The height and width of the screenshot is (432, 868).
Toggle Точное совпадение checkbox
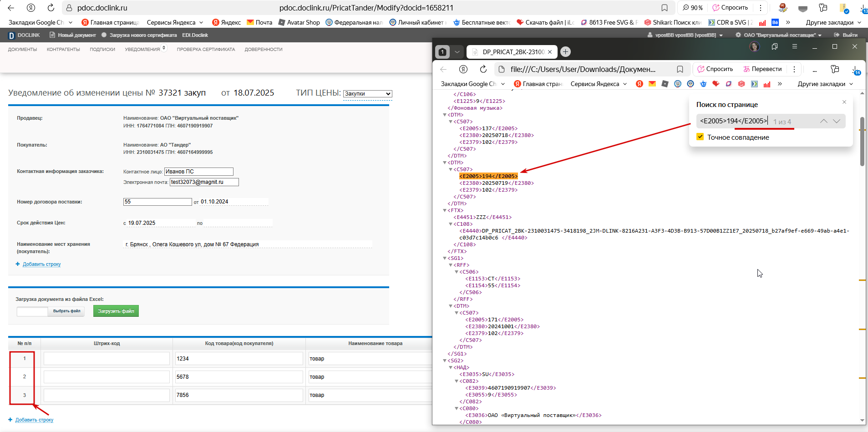[700, 137]
